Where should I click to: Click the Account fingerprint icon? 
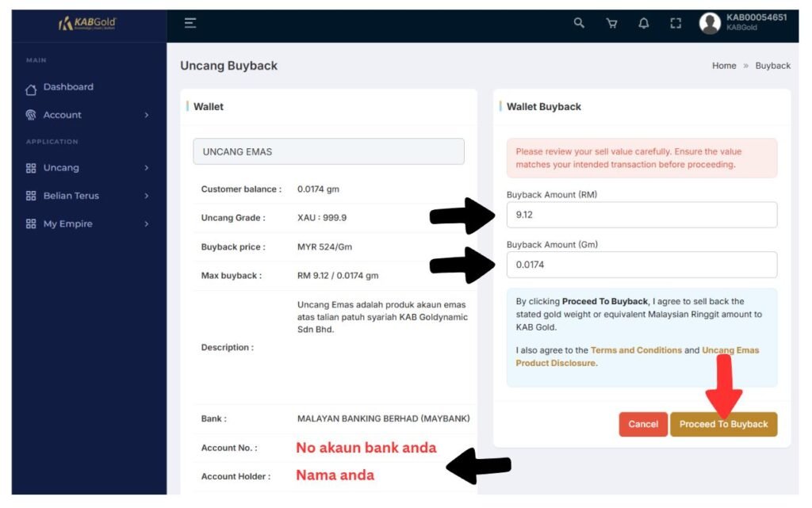tap(31, 115)
